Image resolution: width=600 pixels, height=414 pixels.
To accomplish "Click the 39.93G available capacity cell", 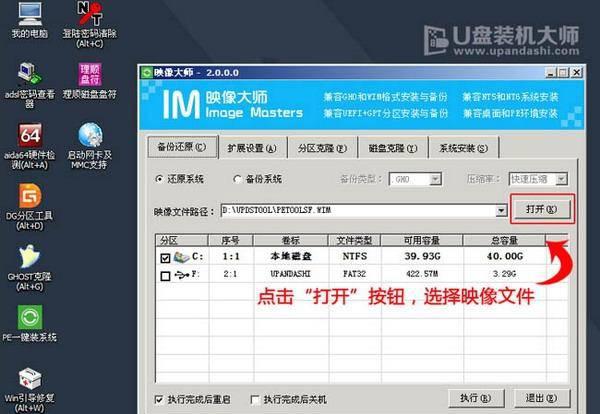I will pos(422,256).
